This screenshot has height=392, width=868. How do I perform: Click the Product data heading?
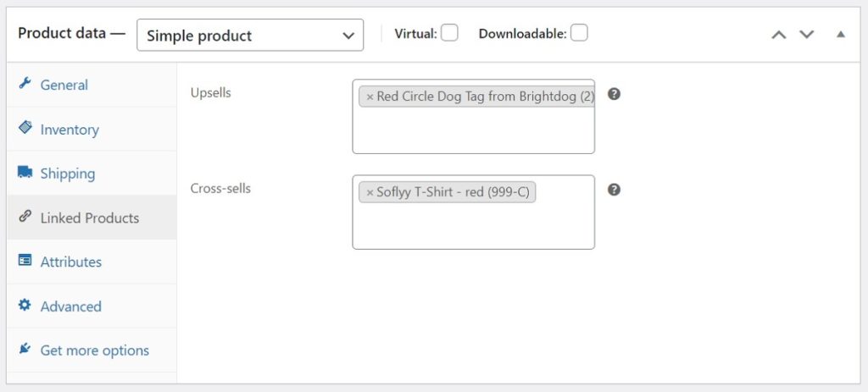pos(72,33)
